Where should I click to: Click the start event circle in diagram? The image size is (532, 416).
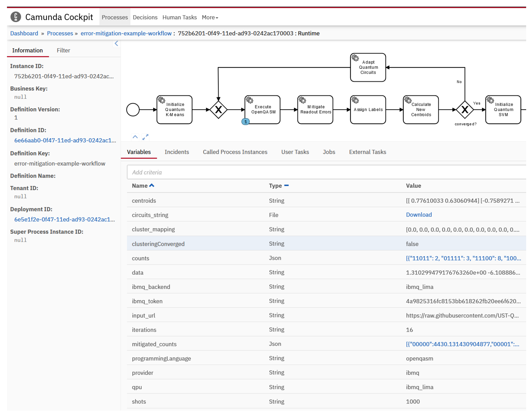133,110
